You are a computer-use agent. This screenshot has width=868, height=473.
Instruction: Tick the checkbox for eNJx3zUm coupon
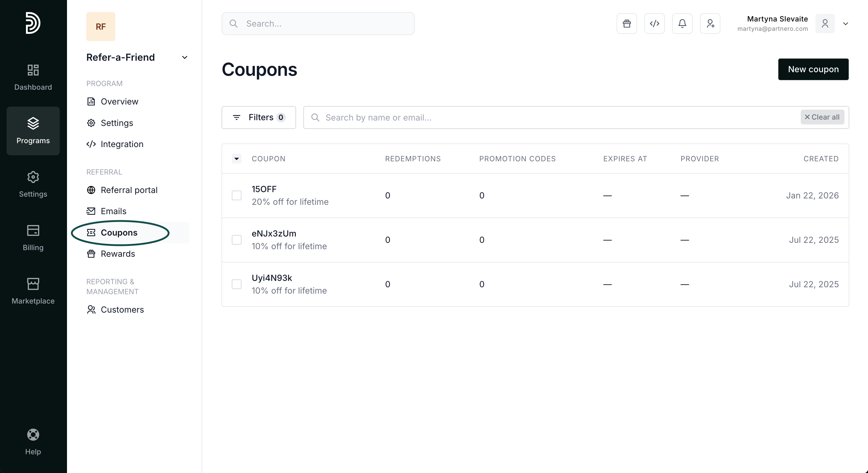[x=237, y=240]
